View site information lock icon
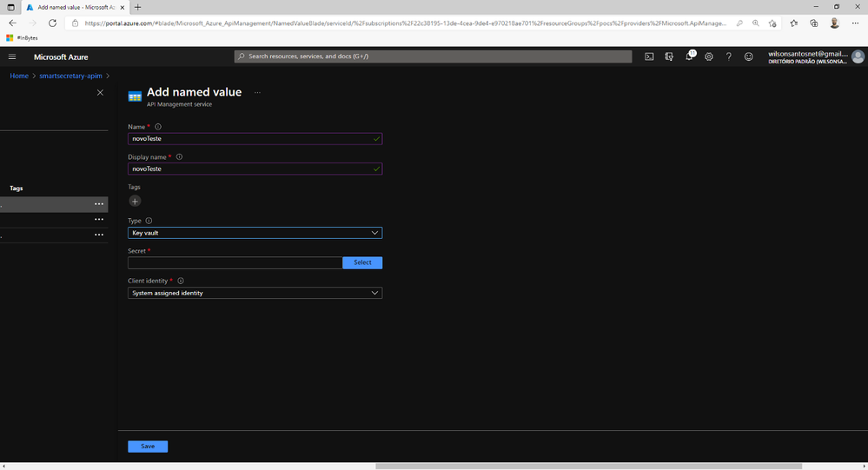 coord(76,23)
